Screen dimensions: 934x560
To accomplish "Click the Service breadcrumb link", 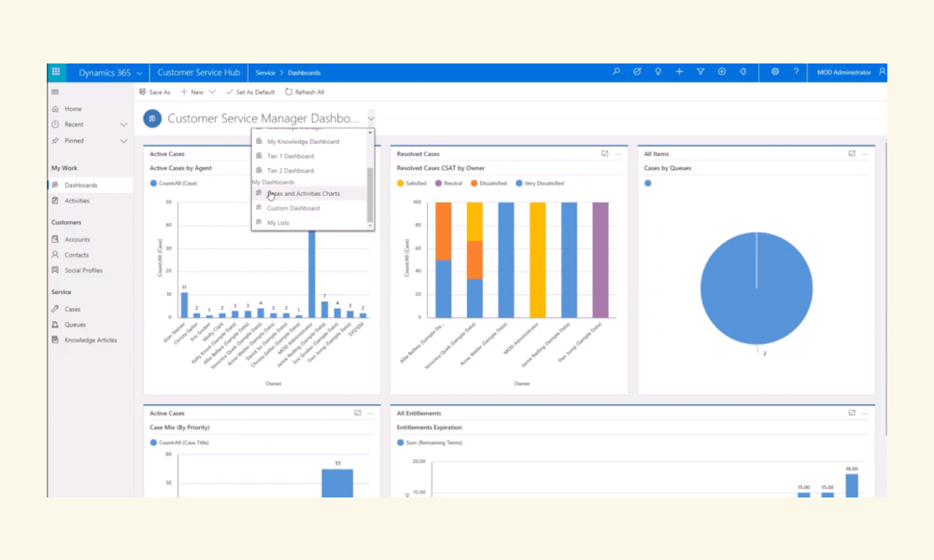I will [265, 73].
